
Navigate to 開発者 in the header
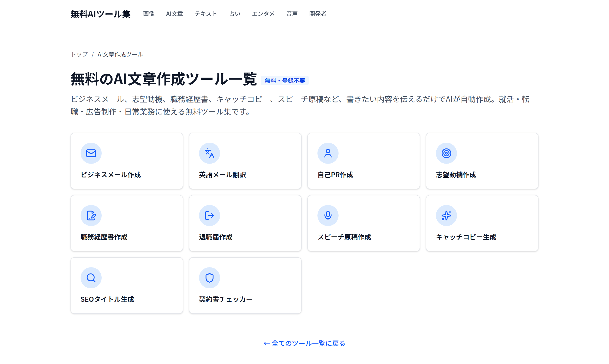click(x=317, y=14)
